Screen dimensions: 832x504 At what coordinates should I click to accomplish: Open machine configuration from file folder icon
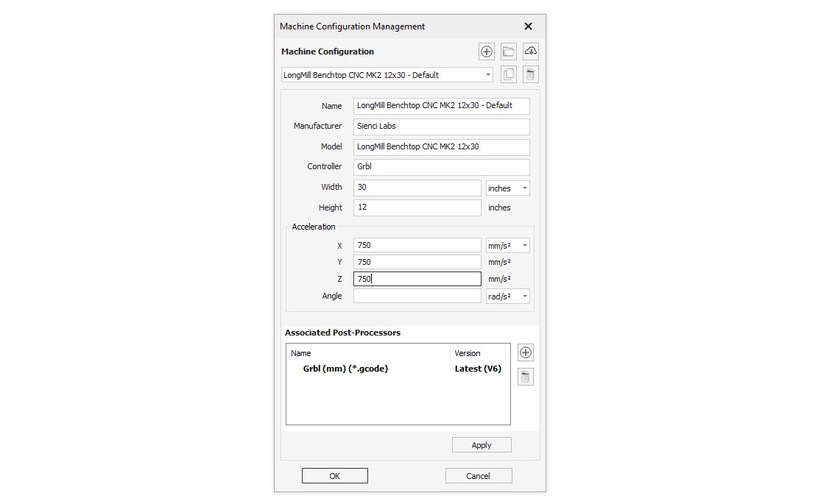(x=508, y=52)
